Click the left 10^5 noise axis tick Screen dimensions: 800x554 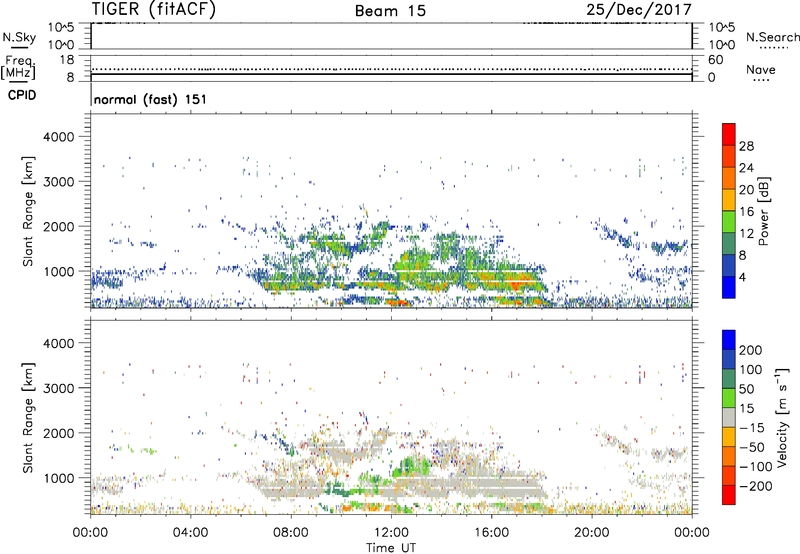61,27
